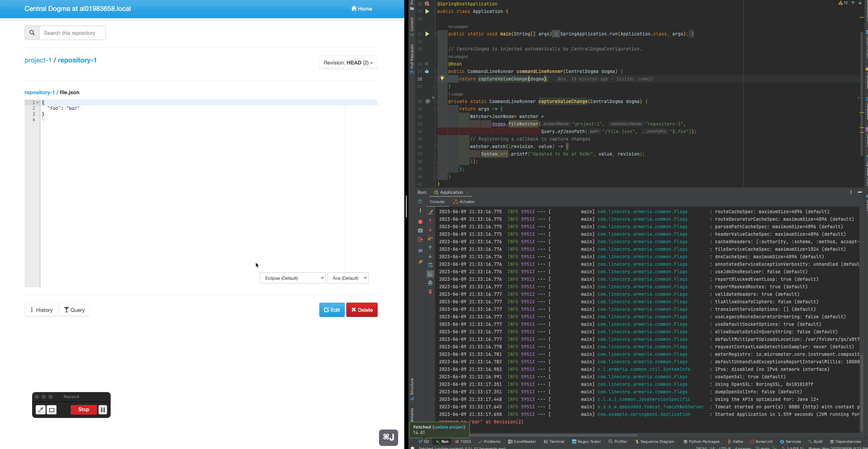Clear all console output with trash icon

(430, 292)
